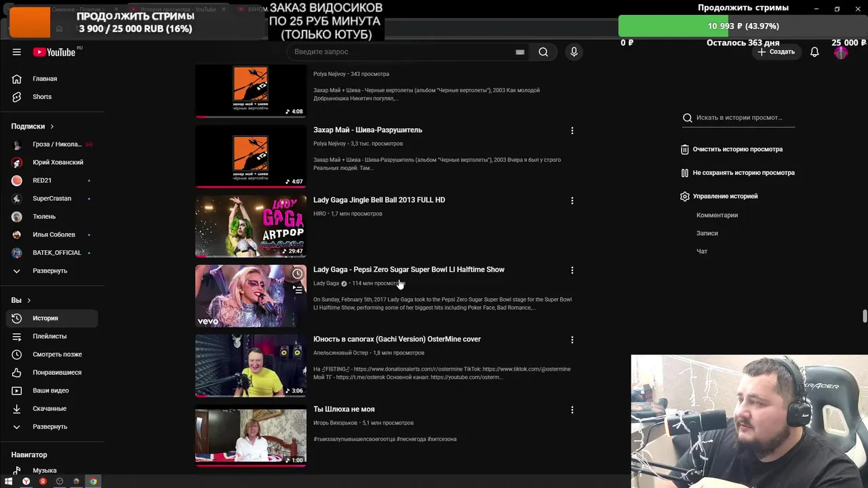
Task: Open Юрий Хованский channel
Action: [x=52, y=163]
